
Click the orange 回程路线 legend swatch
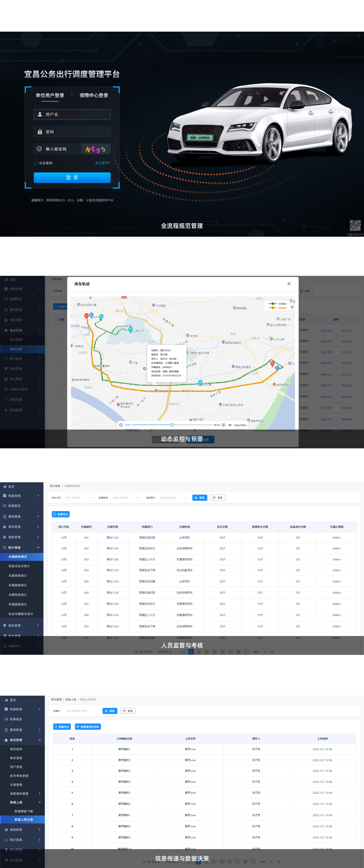[273, 308]
